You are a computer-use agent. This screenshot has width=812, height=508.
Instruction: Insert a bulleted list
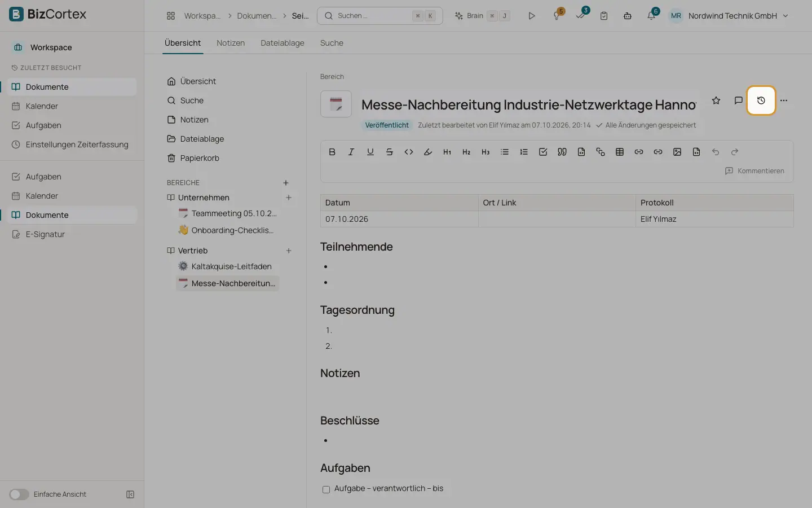click(x=505, y=152)
